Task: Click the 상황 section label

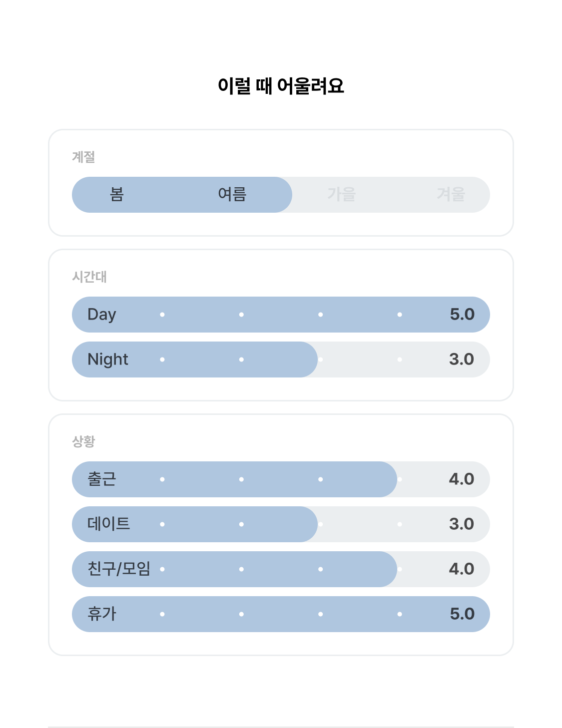Action: (83, 441)
